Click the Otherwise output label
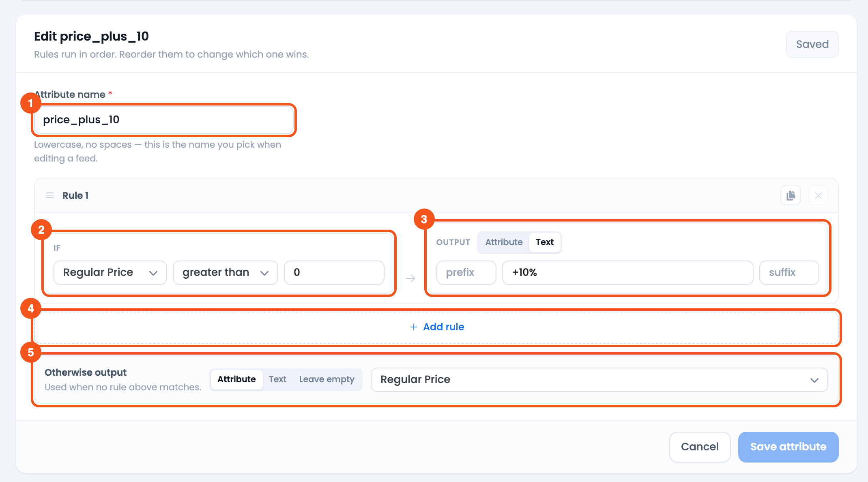 coord(86,372)
